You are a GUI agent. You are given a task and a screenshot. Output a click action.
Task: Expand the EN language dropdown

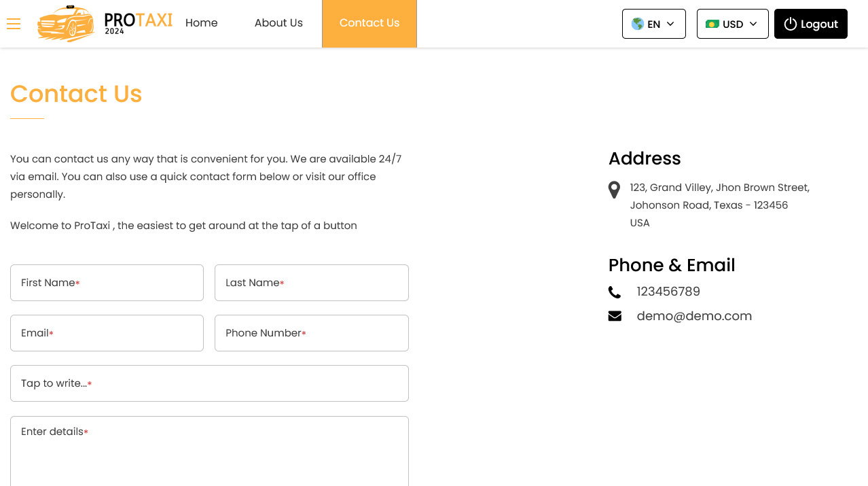click(x=654, y=24)
